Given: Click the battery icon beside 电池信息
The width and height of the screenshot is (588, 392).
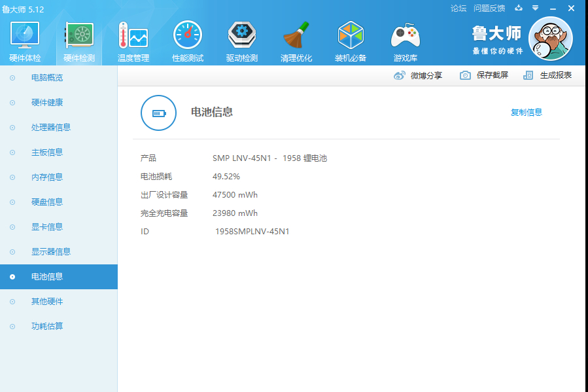Looking at the screenshot, I should pyautogui.click(x=159, y=113).
